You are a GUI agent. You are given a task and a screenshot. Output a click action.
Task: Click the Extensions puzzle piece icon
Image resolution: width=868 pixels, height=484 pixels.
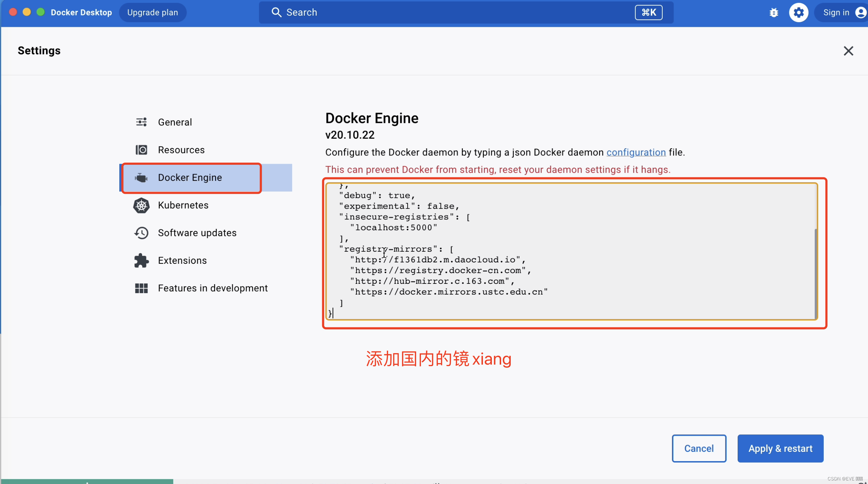(x=141, y=261)
